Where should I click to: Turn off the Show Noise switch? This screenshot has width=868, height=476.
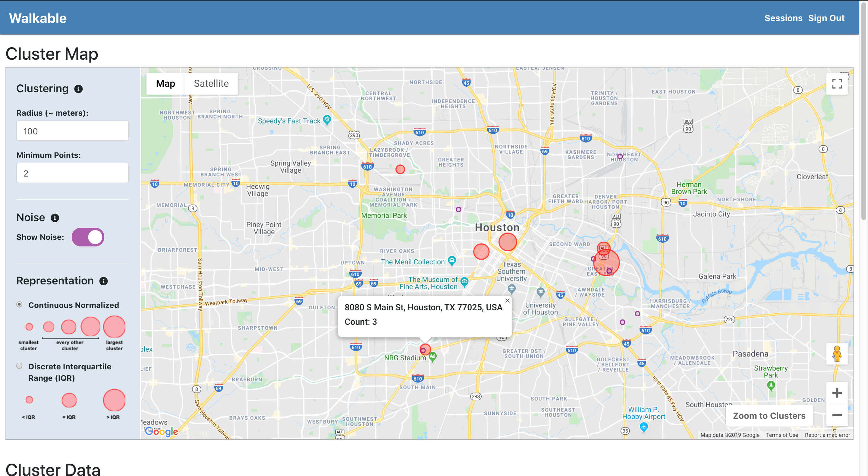[88, 237]
